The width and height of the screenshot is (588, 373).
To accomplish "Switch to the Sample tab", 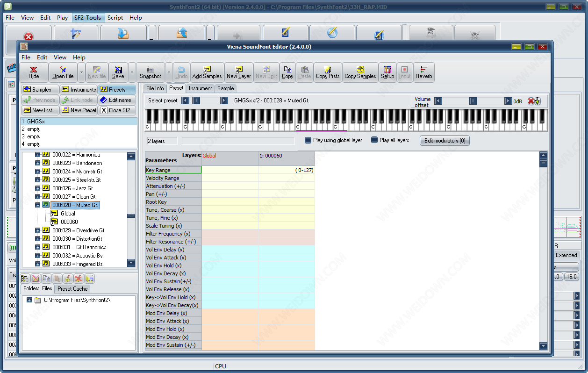I will click(x=226, y=88).
